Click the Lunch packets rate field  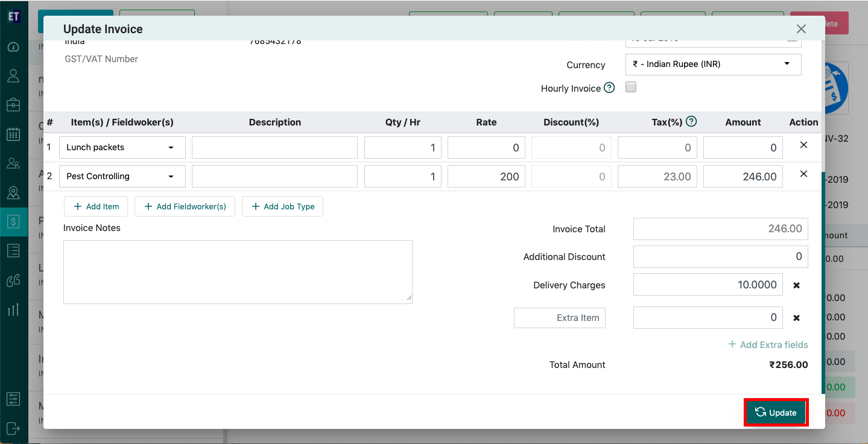tap(486, 147)
